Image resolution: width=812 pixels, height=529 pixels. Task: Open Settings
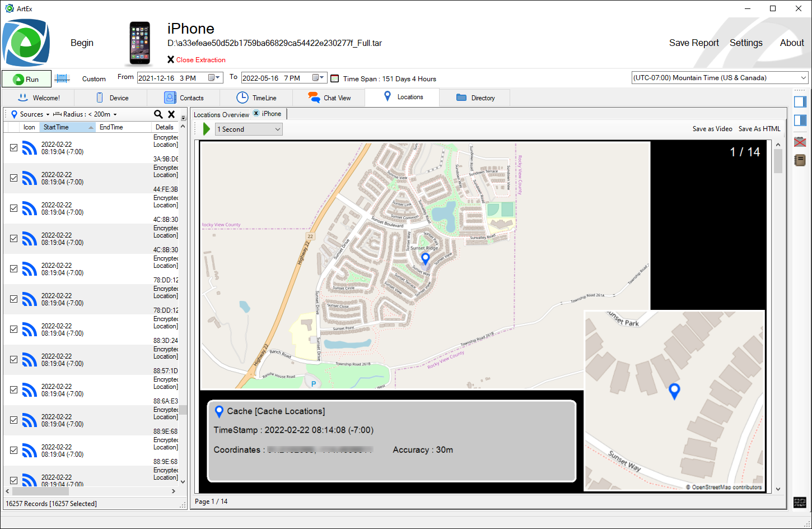pos(746,43)
